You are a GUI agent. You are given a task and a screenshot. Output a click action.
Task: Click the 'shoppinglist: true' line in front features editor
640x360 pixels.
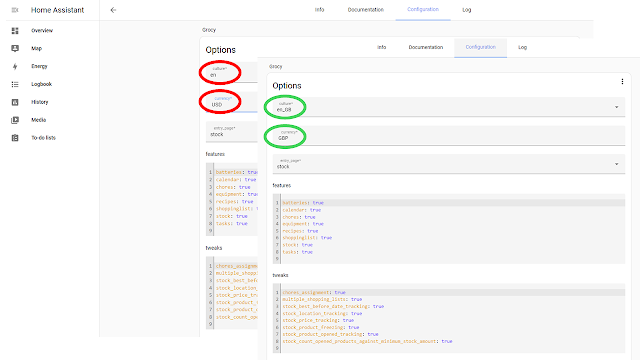[307, 238]
